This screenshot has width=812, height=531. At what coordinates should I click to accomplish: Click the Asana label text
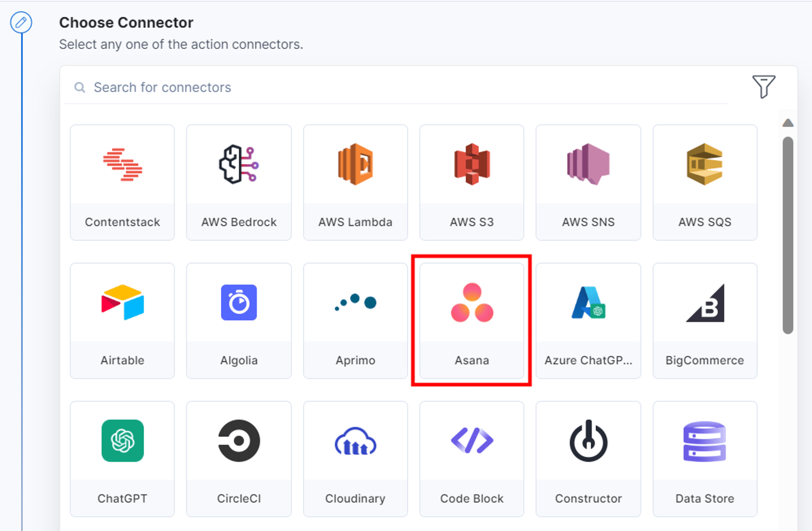pyautogui.click(x=472, y=360)
